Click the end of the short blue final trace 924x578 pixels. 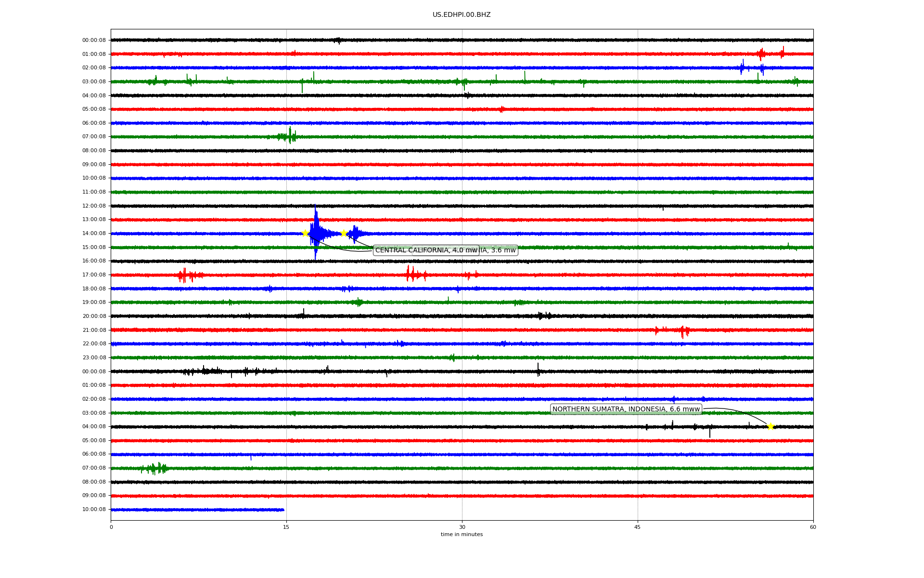click(283, 510)
